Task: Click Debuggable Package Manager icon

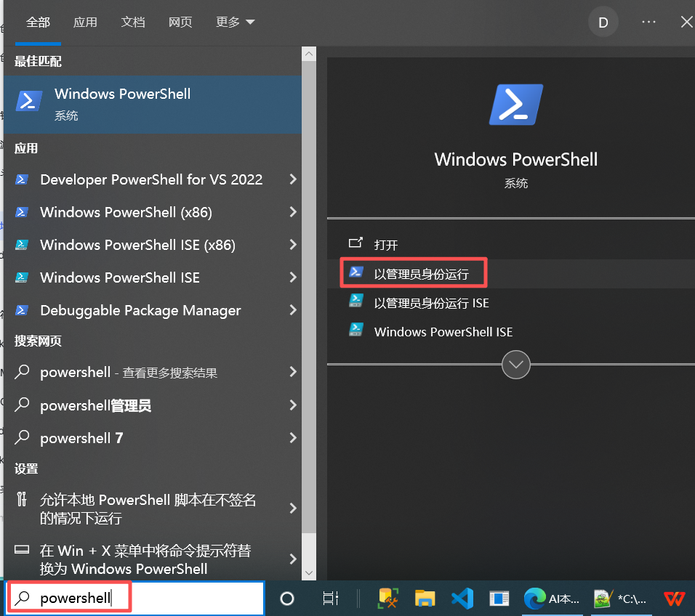Action: click(x=22, y=310)
